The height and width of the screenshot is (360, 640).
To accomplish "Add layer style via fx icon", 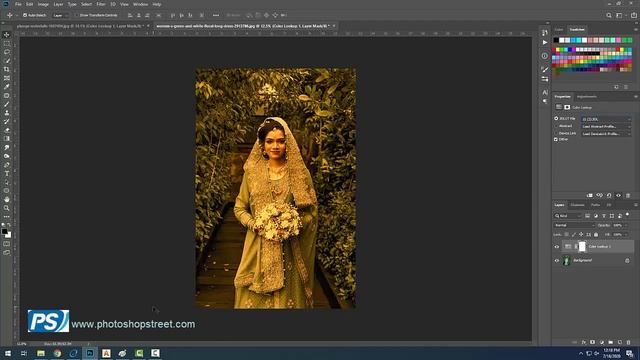I will [x=584, y=342].
